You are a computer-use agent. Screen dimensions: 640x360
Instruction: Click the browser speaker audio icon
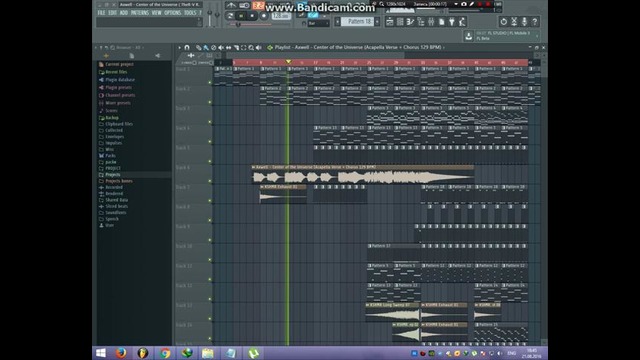click(158, 56)
